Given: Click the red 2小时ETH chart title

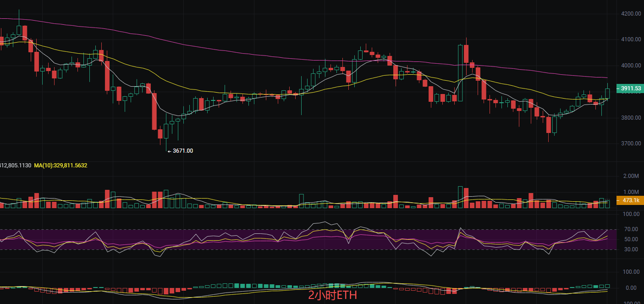Looking at the screenshot, I should tap(332, 295).
